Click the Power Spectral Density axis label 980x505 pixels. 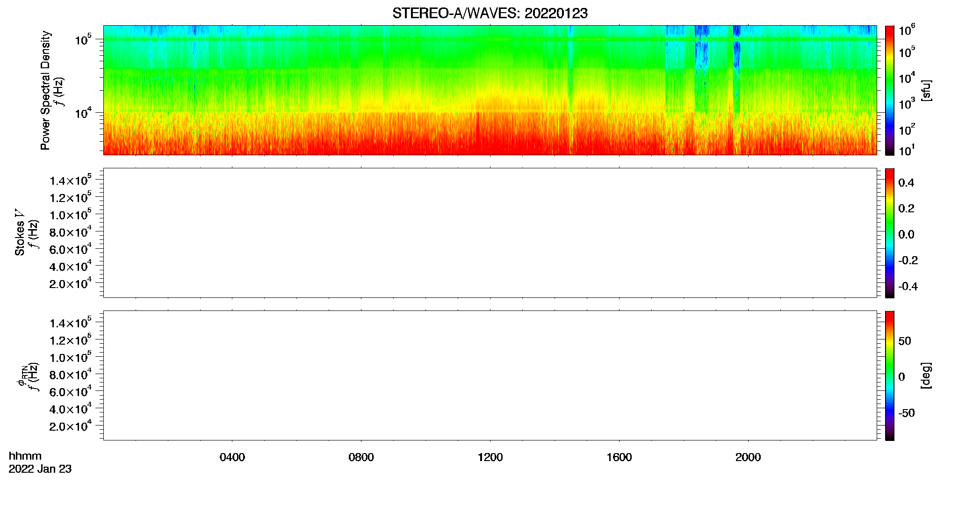point(45,90)
